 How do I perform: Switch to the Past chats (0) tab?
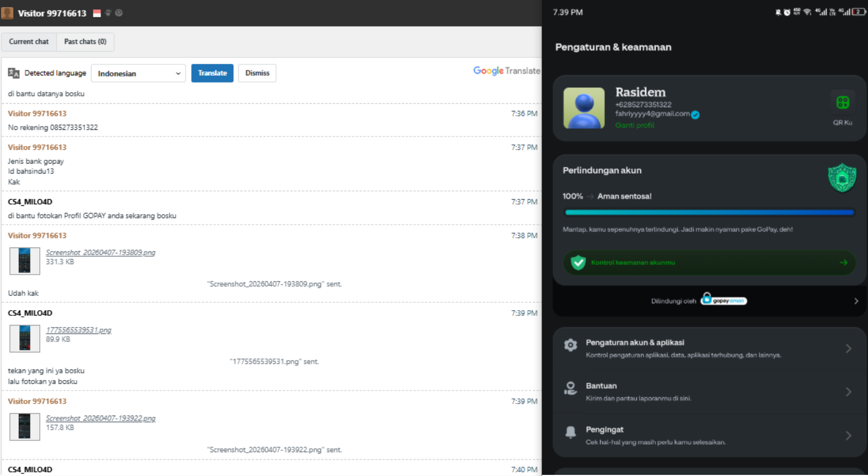pyautogui.click(x=85, y=42)
